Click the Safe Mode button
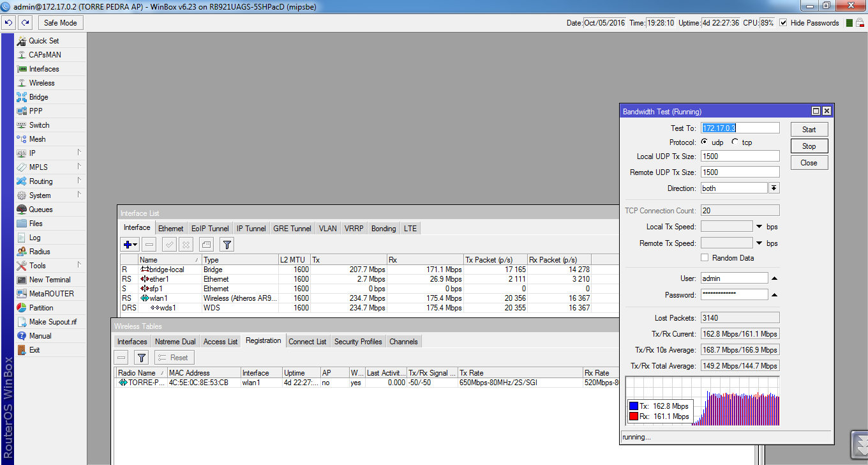This screenshot has width=868, height=465. 60,23
